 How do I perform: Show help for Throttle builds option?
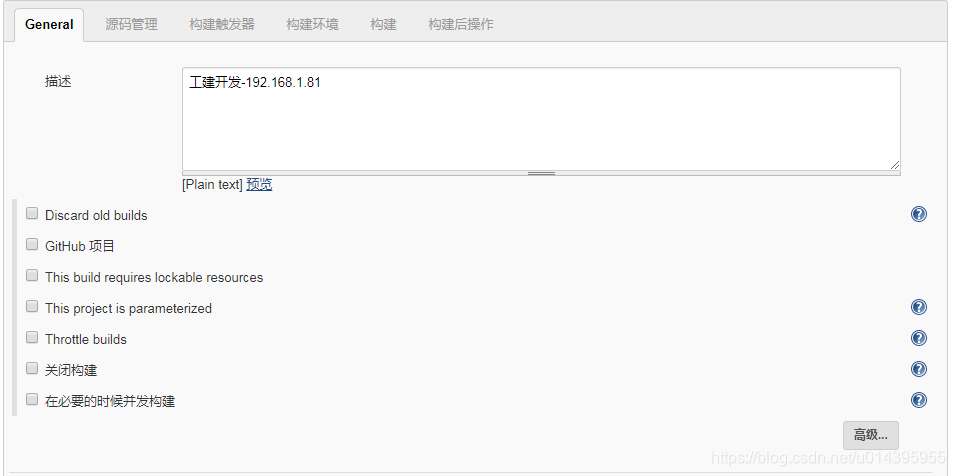tap(918, 338)
